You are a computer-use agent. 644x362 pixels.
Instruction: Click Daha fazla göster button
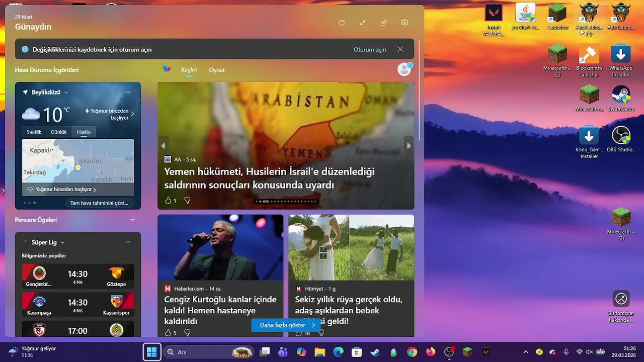286,325
